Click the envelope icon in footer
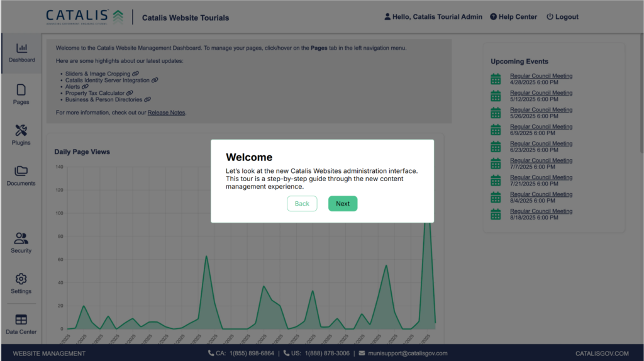The height and width of the screenshot is (361, 644). point(362,353)
